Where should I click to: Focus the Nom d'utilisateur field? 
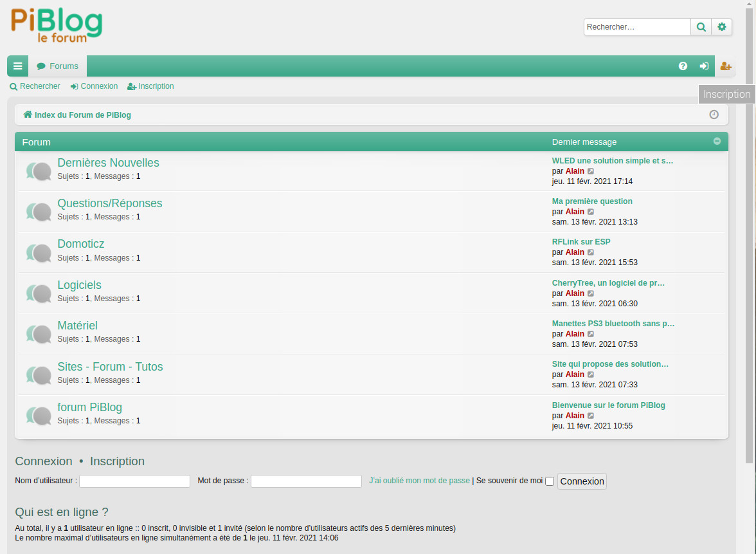point(134,481)
